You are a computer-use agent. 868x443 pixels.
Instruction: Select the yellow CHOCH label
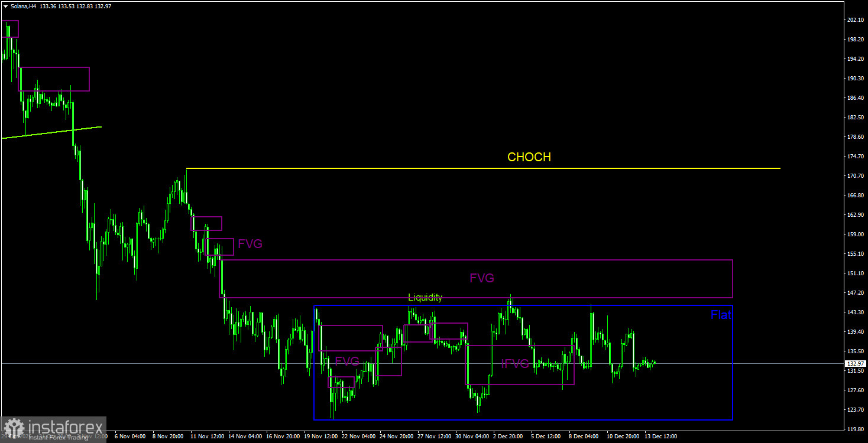[529, 157]
